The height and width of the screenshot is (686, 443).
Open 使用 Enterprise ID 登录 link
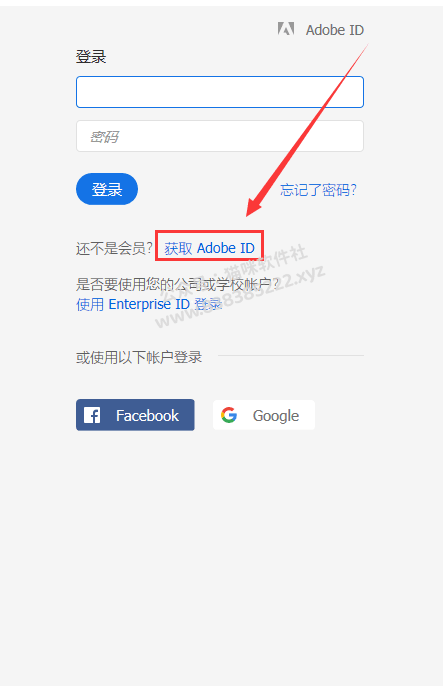point(149,304)
